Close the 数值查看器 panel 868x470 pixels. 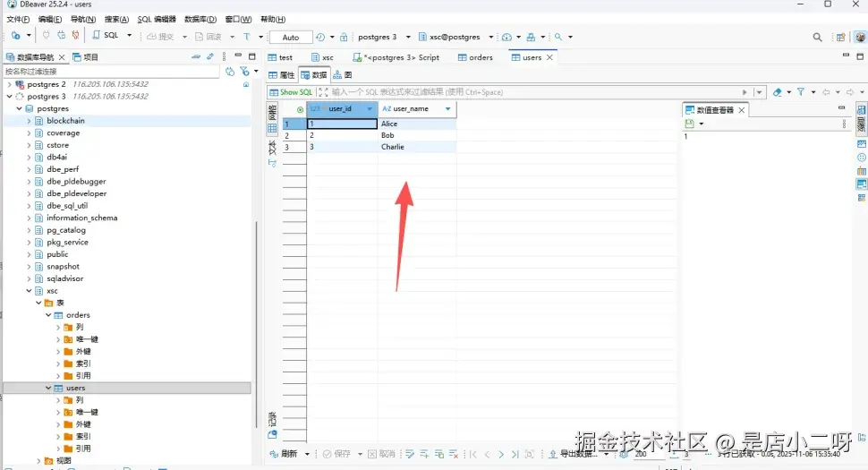click(742, 110)
